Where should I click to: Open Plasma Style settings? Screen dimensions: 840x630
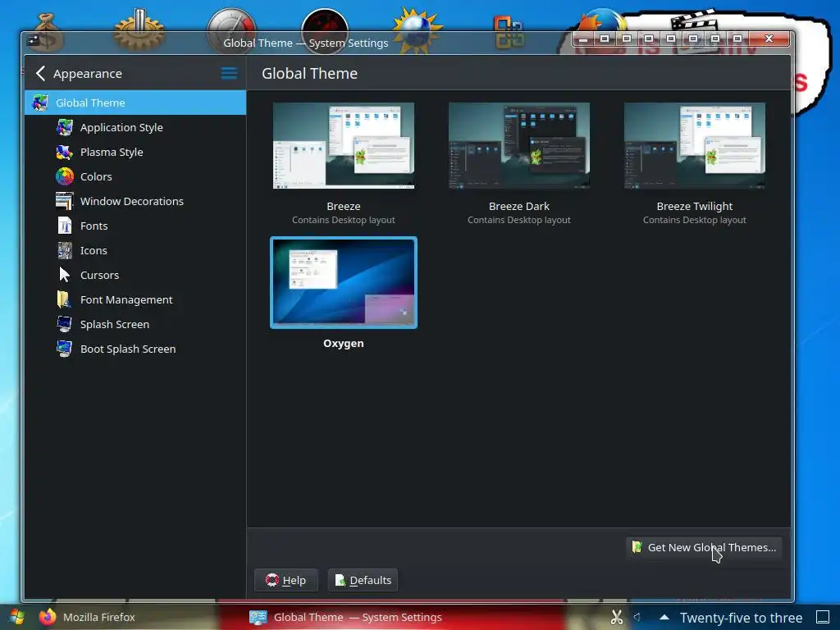tap(135, 152)
